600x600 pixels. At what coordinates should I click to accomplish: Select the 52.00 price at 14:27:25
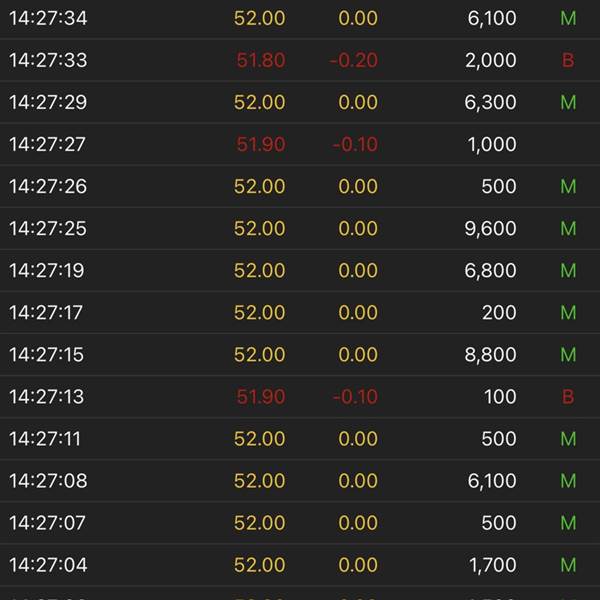pos(259,228)
